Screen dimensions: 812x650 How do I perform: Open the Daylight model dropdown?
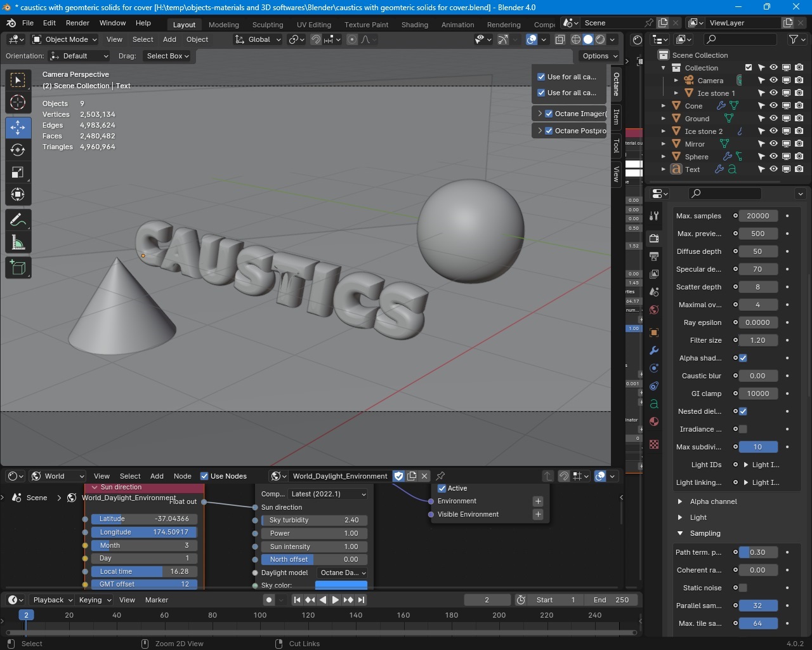click(343, 573)
